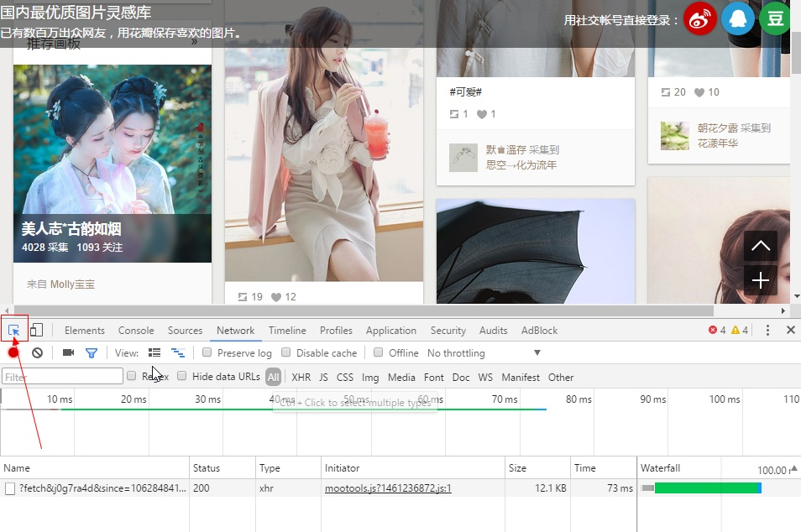This screenshot has height=532, width=801.
Task: Sort requests by the Waterfall column
Action: (x=660, y=468)
